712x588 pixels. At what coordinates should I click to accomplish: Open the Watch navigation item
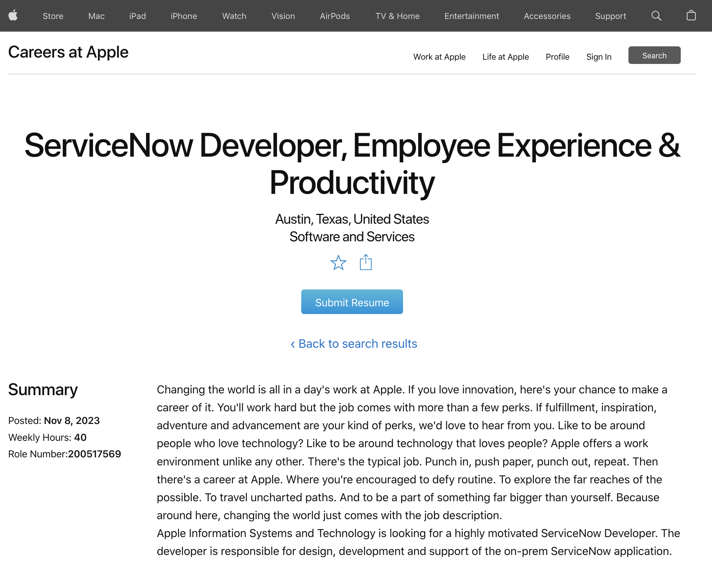tap(234, 16)
